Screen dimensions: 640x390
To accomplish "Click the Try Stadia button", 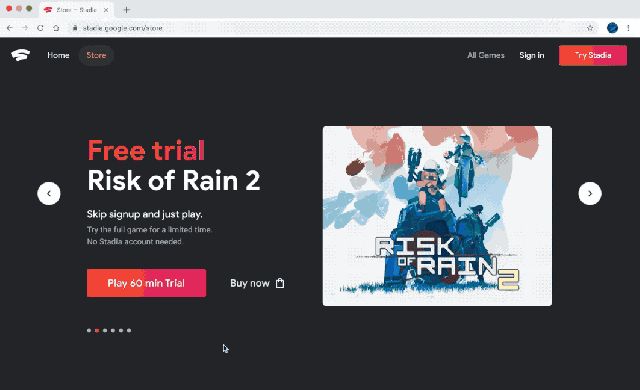I will (x=593, y=55).
